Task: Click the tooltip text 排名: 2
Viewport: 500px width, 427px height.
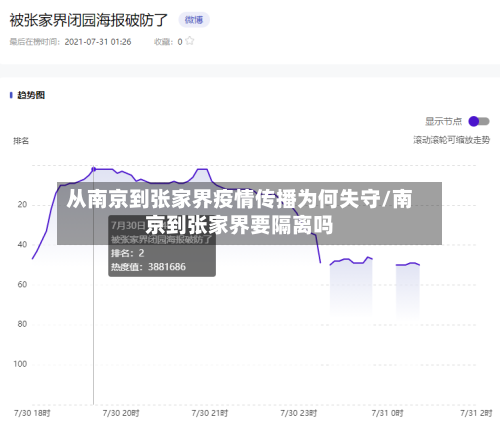Action: 128,253
